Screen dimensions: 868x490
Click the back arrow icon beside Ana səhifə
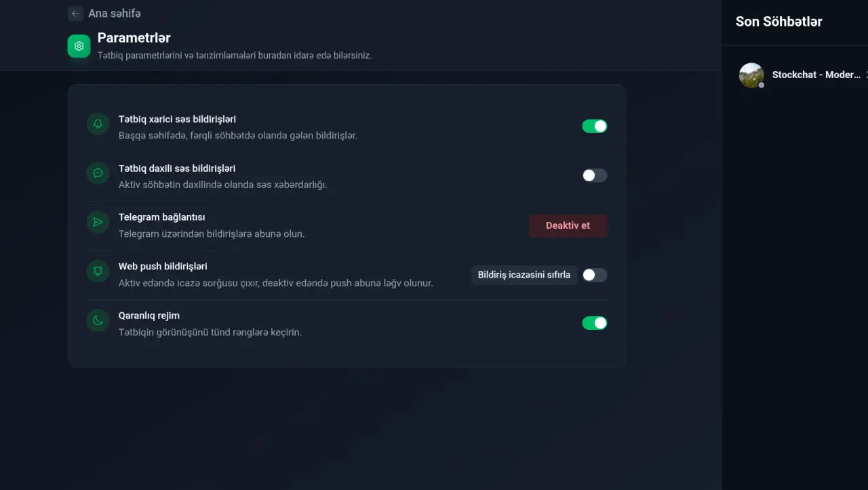(x=75, y=14)
